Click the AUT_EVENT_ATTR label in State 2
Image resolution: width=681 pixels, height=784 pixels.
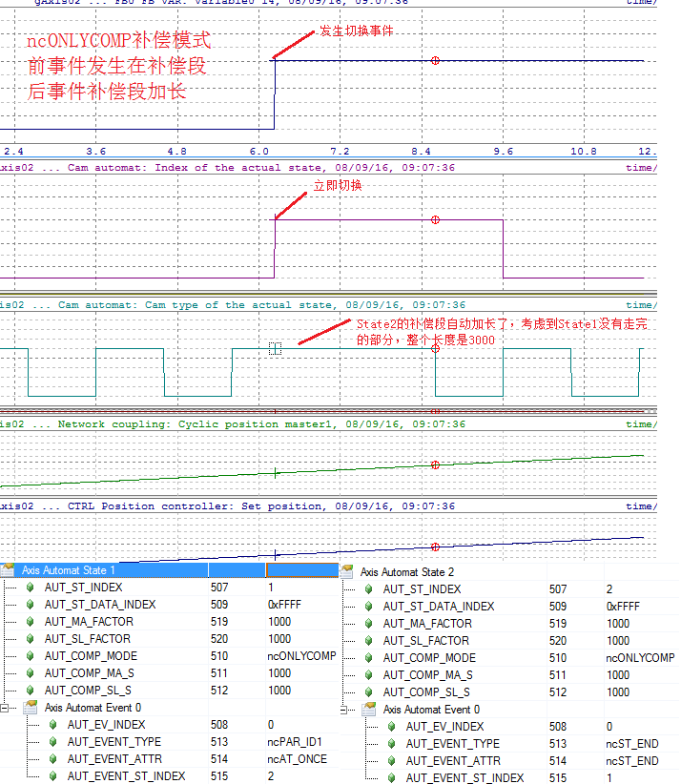(453, 761)
